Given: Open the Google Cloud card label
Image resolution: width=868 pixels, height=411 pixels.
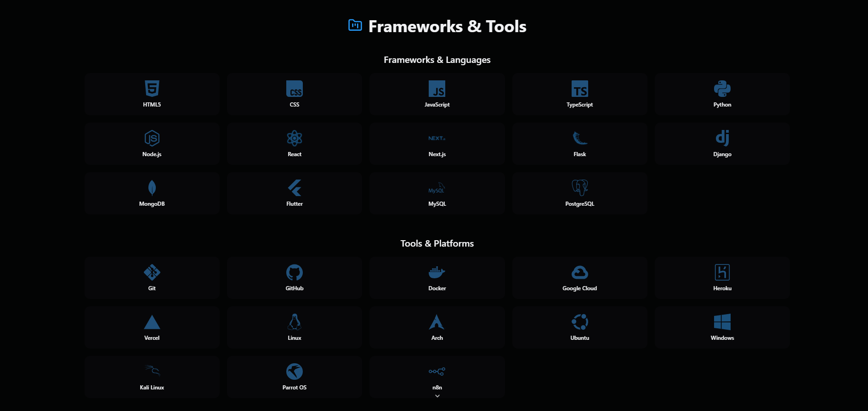Looking at the screenshot, I should (579, 288).
